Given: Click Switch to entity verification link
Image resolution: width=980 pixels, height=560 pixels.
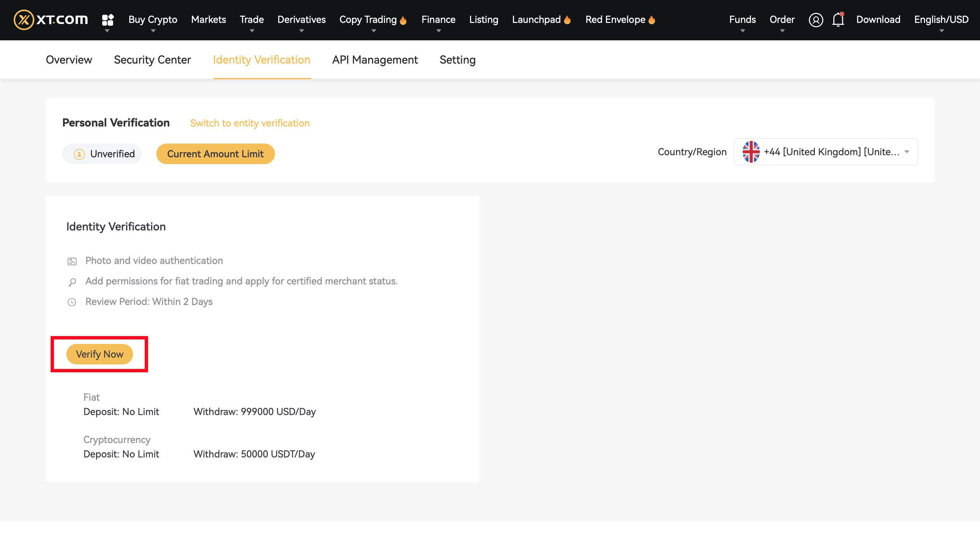Looking at the screenshot, I should (250, 123).
